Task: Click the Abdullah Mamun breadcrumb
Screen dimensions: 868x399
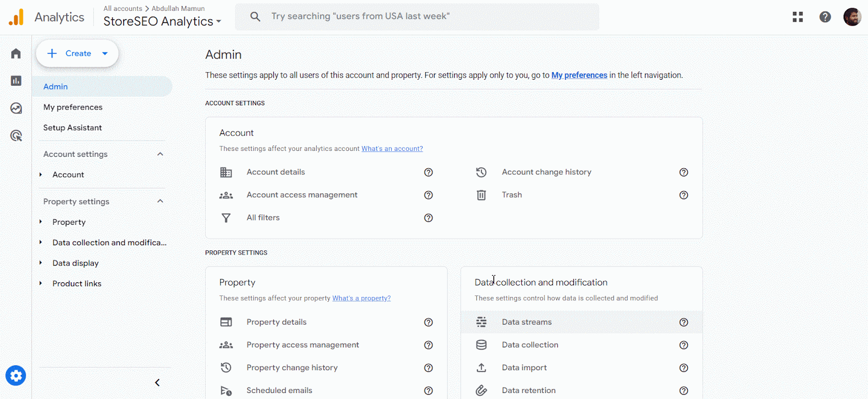Action: 178,9
